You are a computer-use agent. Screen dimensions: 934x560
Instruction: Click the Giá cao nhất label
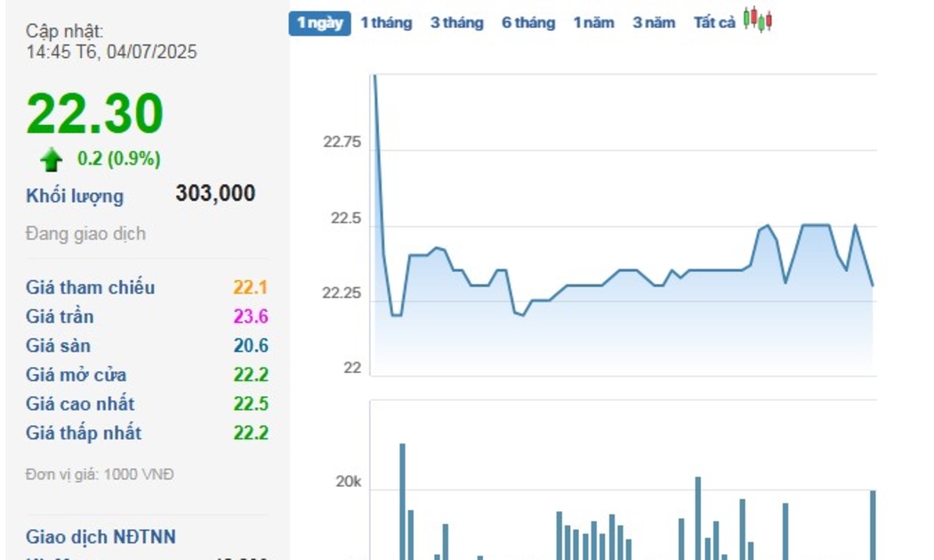(80, 404)
